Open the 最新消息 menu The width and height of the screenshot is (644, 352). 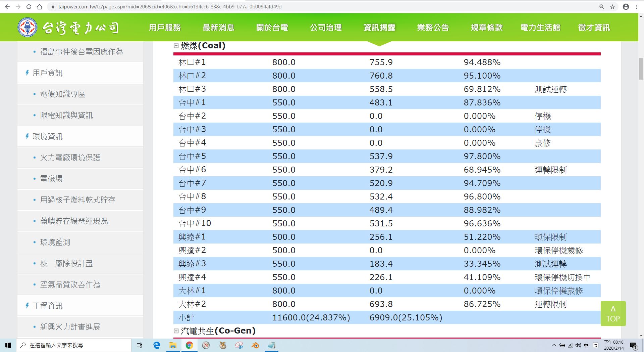pos(218,28)
